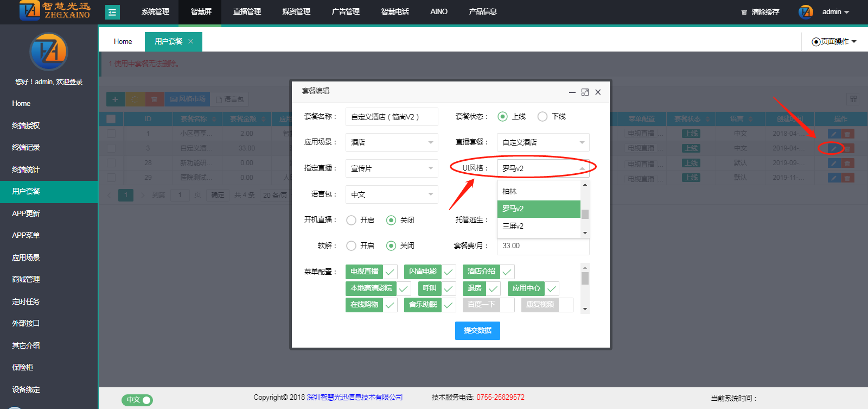Click the 套餐费/月 input field
The height and width of the screenshot is (409, 868).
pyautogui.click(x=542, y=246)
